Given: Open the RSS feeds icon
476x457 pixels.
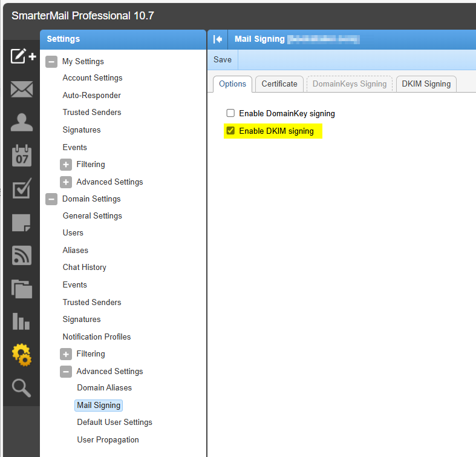Looking at the screenshot, I should [x=22, y=255].
